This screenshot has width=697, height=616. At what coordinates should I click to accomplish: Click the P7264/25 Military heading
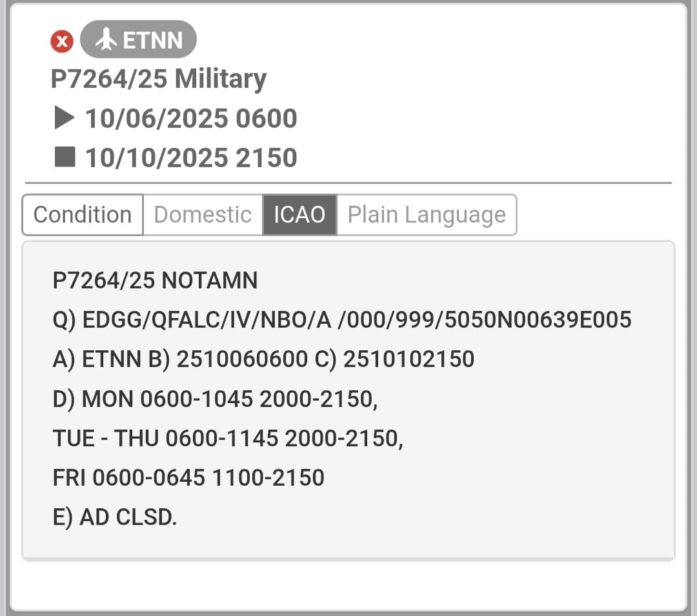coord(158,79)
